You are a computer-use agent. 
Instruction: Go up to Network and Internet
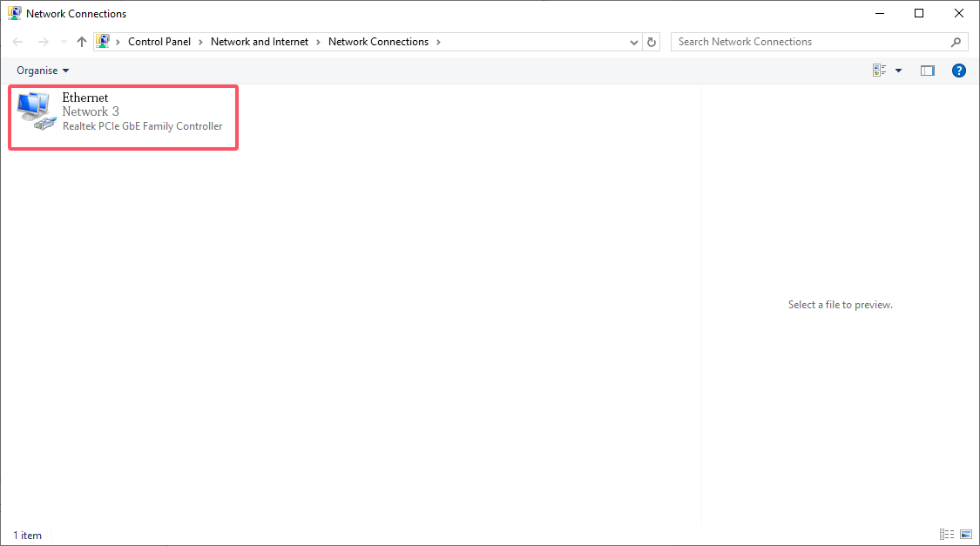point(82,42)
